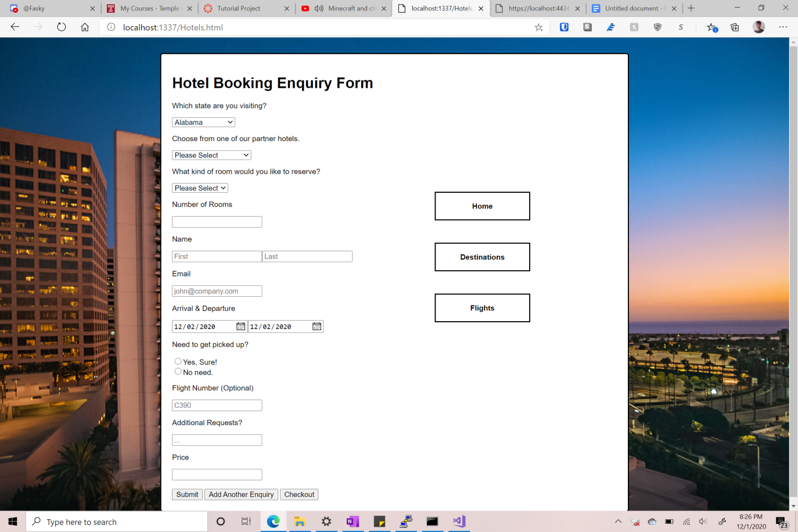Launch Visual Studio from taskbar
Viewport: 798px width, 532px height.
coord(459,522)
